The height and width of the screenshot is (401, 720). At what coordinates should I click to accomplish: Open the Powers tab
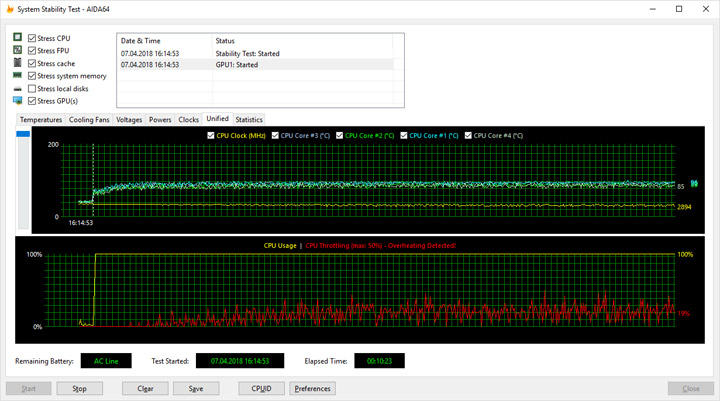(x=160, y=119)
